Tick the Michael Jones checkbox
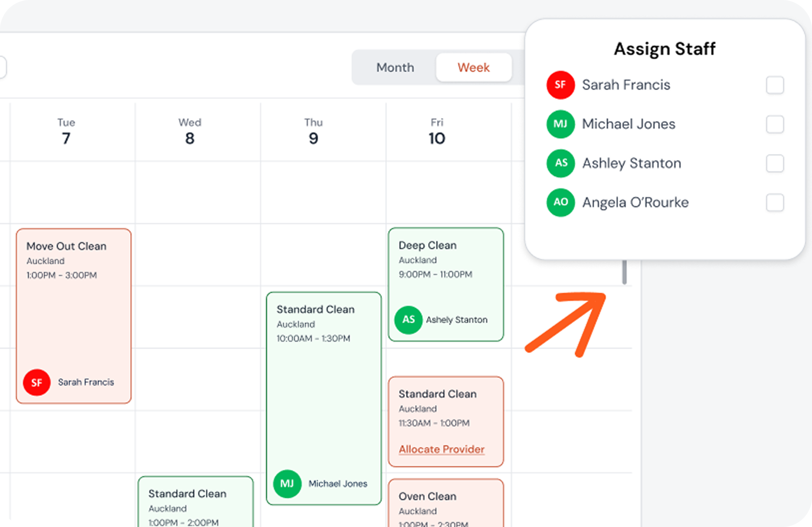 pyautogui.click(x=775, y=124)
